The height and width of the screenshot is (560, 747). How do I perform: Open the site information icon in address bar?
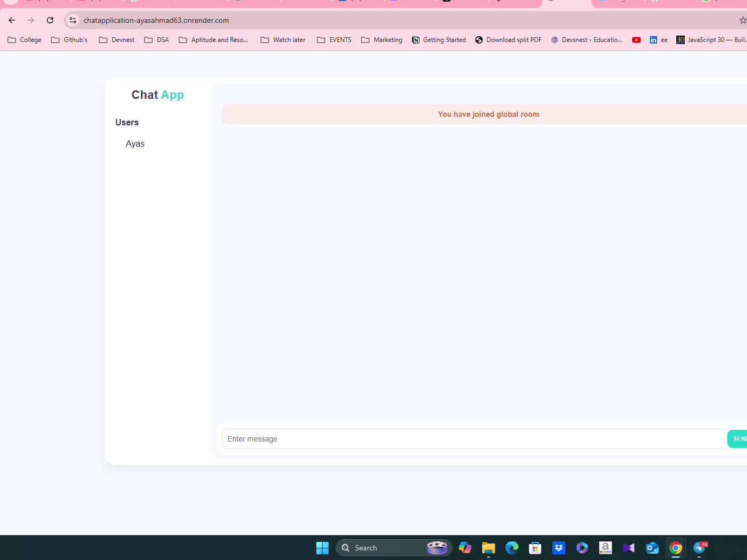click(72, 20)
